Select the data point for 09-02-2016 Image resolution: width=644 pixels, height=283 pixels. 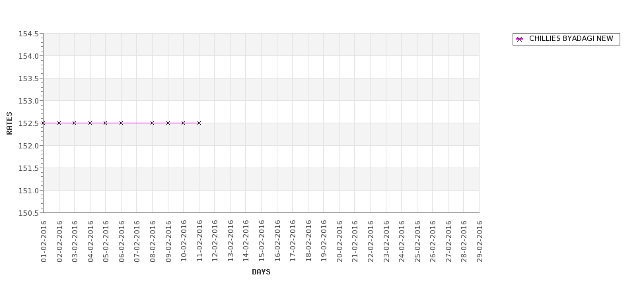pyautogui.click(x=168, y=123)
